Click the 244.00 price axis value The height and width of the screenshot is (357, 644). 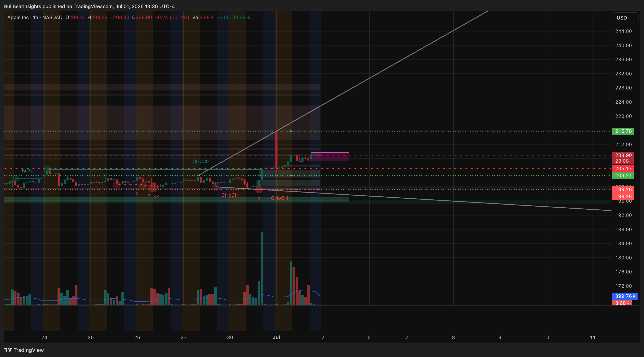(x=623, y=31)
